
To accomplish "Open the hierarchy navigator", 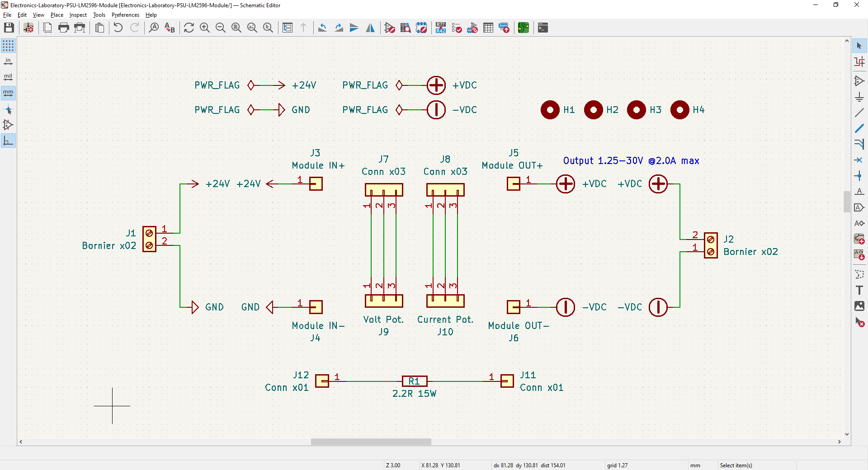I will (x=288, y=28).
